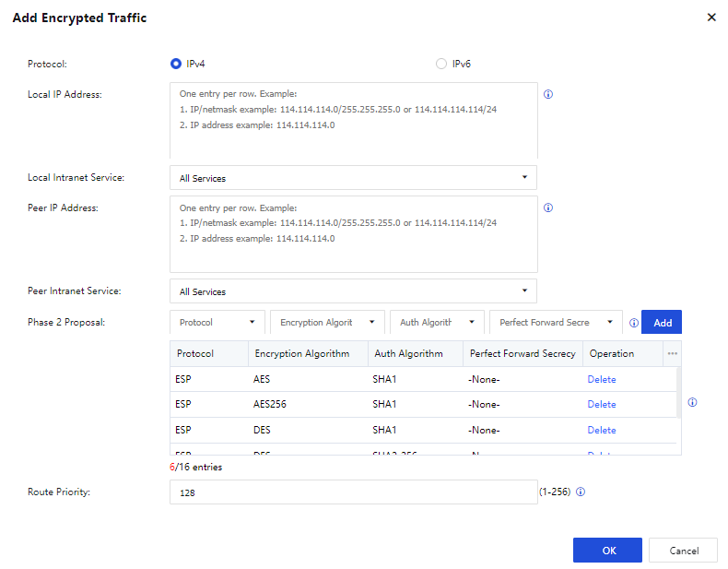Expand the Auth Algorithm dropdown
728x569 pixels.
point(437,323)
